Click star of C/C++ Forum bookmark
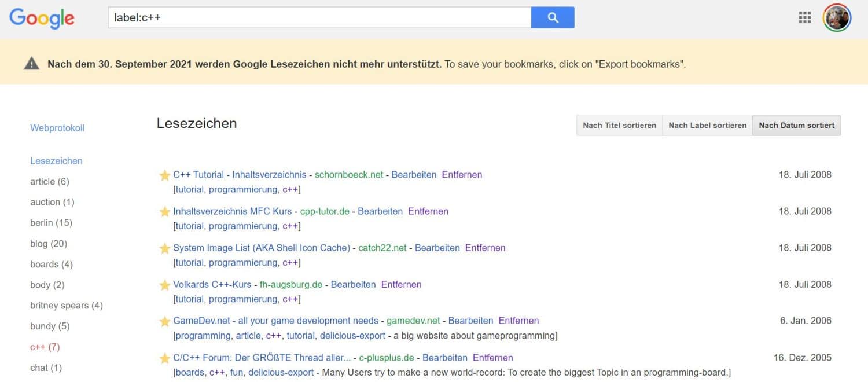Viewport: 868px width, 382px height. tap(165, 358)
